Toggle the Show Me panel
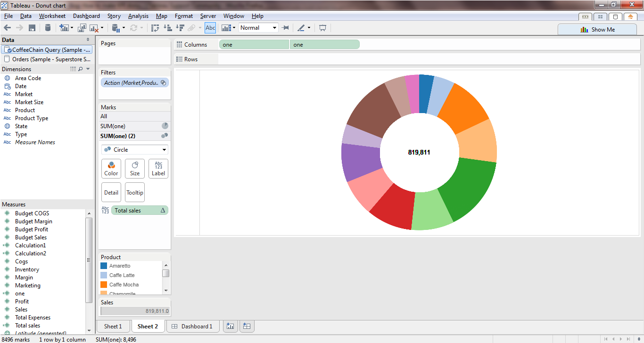 pyautogui.click(x=597, y=29)
